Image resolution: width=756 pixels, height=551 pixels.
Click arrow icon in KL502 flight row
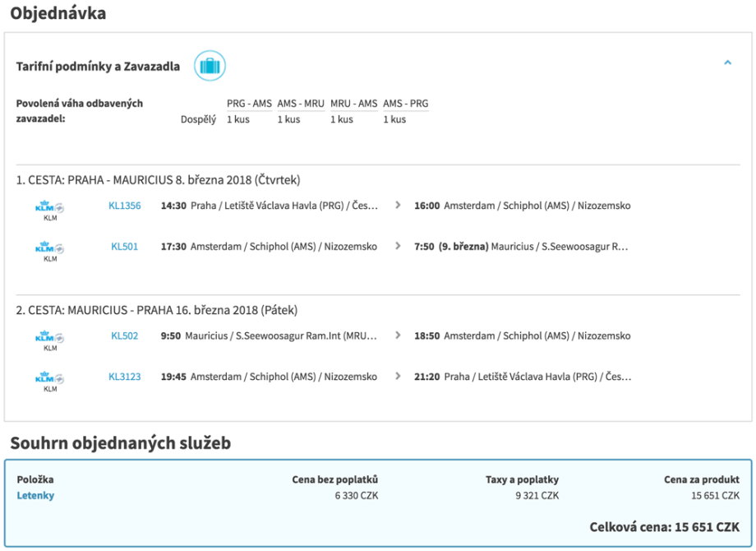click(x=398, y=336)
